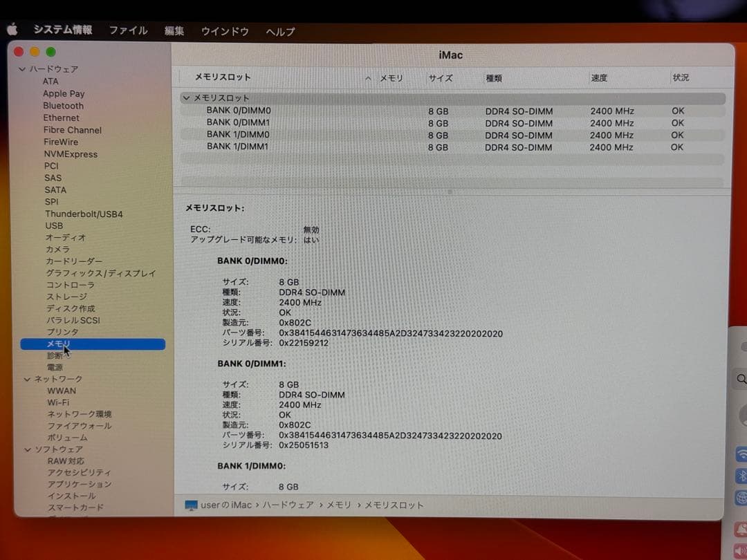This screenshot has width=747, height=560.
Task: Click the iMac computer icon in the breadcrumb bar
Action: click(192, 505)
